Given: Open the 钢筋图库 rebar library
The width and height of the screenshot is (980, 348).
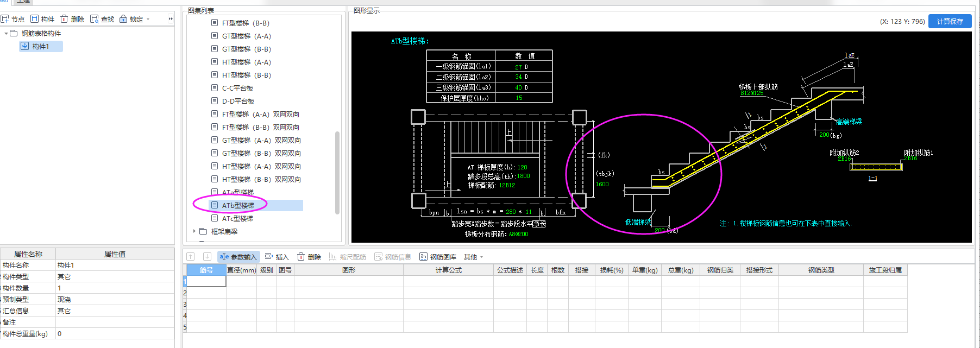Looking at the screenshot, I should [438, 257].
